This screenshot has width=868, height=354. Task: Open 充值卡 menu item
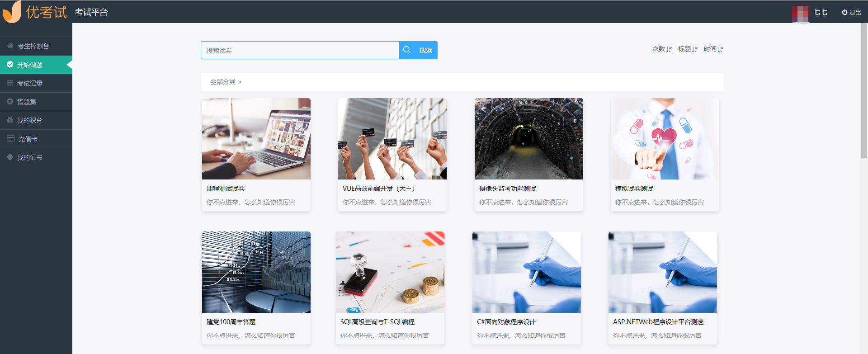point(36,139)
